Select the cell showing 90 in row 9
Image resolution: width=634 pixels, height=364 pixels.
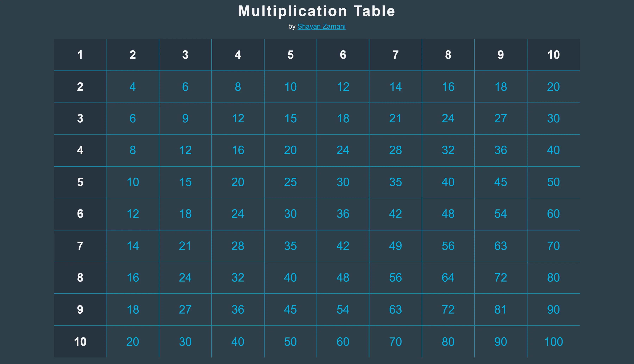pyautogui.click(x=553, y=309)
